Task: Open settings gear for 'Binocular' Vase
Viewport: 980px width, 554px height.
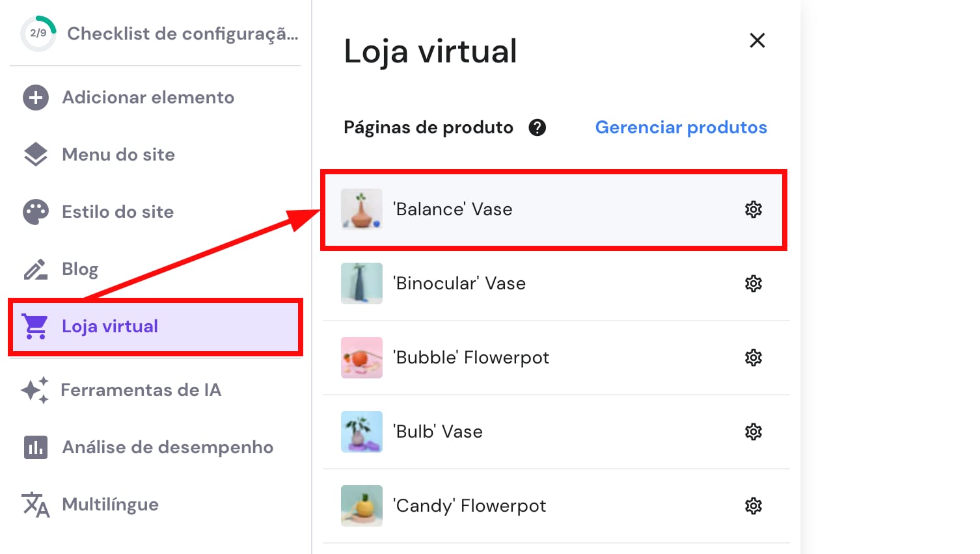Action: click(753, 284)
